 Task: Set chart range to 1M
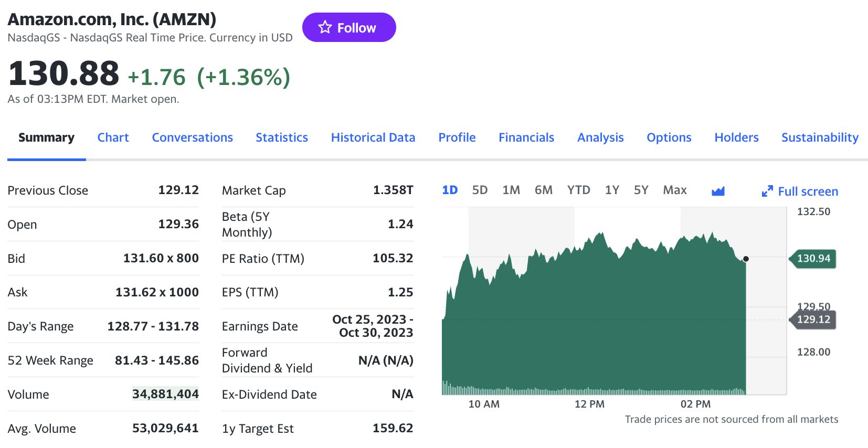pyautogui.click(x=511, y=190)
